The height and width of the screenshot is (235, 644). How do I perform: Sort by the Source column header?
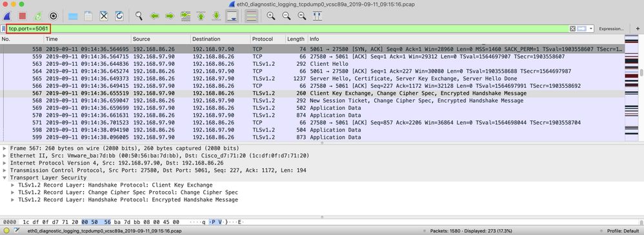tap(161, 39)
